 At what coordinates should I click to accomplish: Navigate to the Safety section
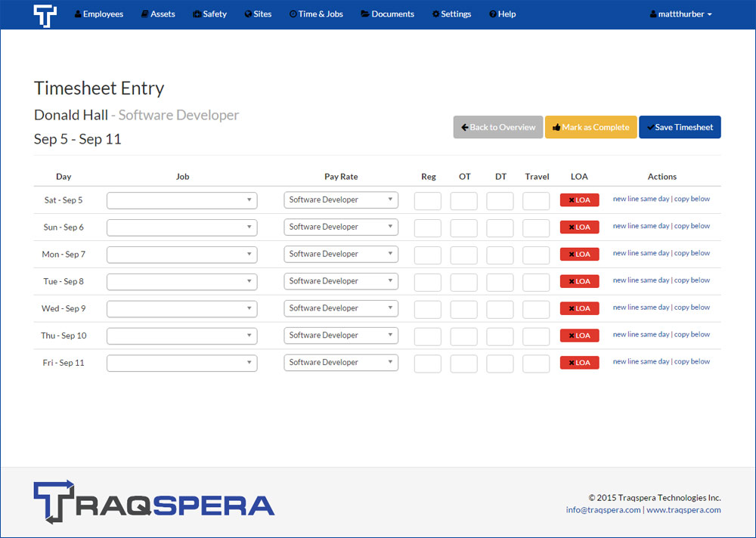tap(209, 14)
